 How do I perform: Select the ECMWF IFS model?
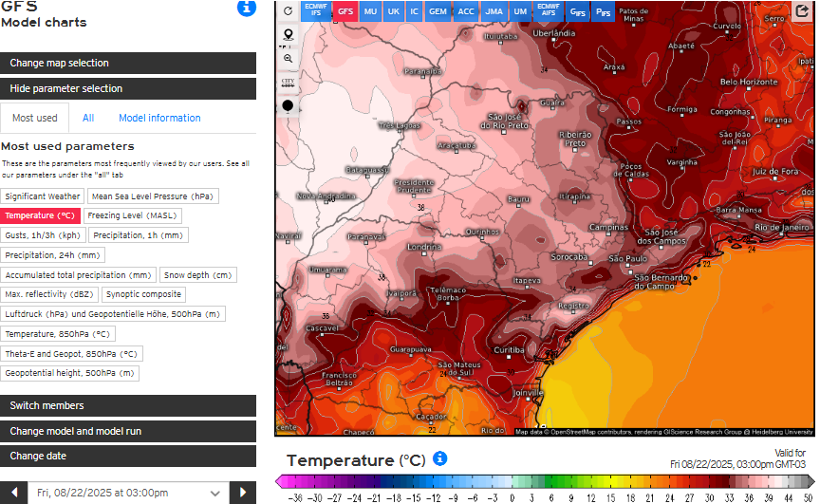pyautogui.click(x=316, y=11)
